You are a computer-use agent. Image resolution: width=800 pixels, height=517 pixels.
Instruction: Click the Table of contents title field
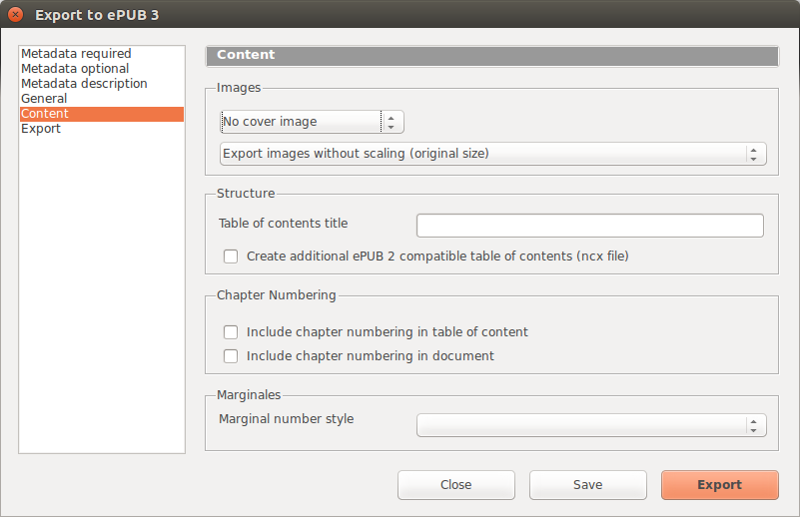[x=589, y=225]
